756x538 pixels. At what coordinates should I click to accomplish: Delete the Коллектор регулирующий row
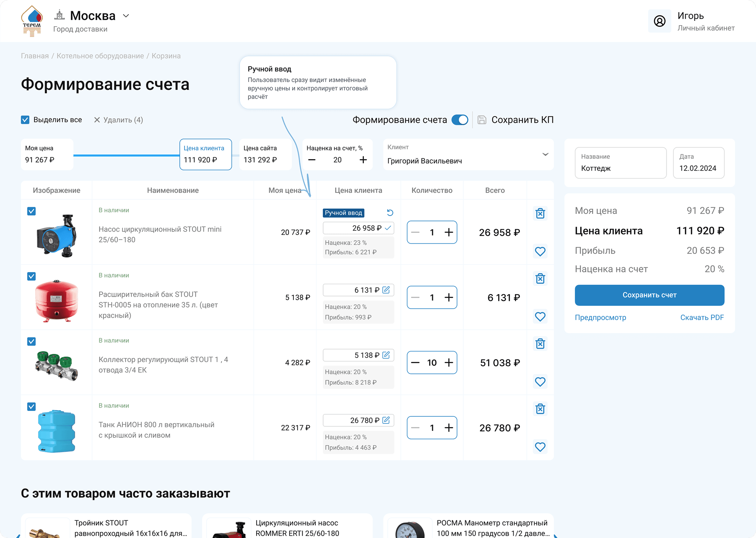click(x=540, y=344)
